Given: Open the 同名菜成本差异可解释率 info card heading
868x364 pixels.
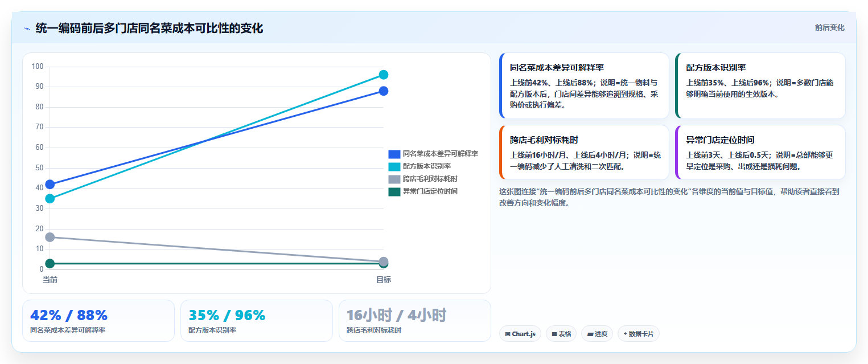Looking at the screenshot, I should (x=557, y=68).
